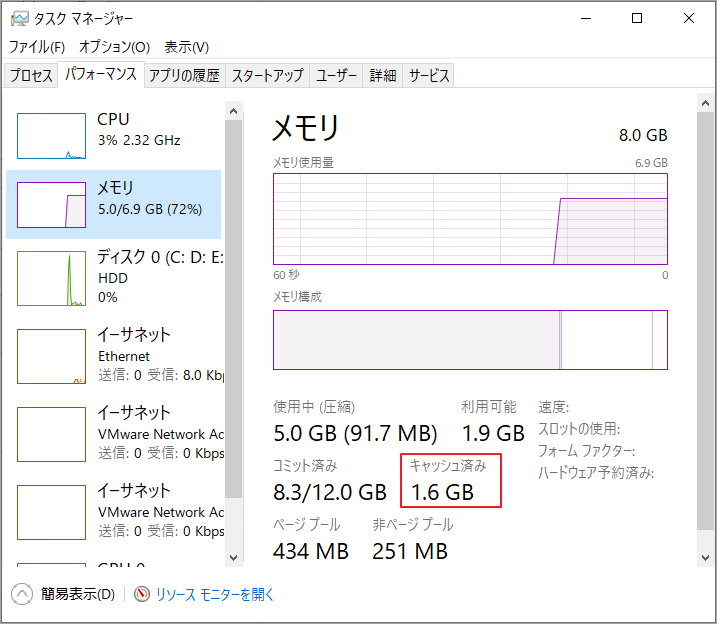The height and width of the screenshot is (624, 717).
Task: Switch to the アプリの履歴 tab
Action: pyautogui.click(x=184, y=75)
